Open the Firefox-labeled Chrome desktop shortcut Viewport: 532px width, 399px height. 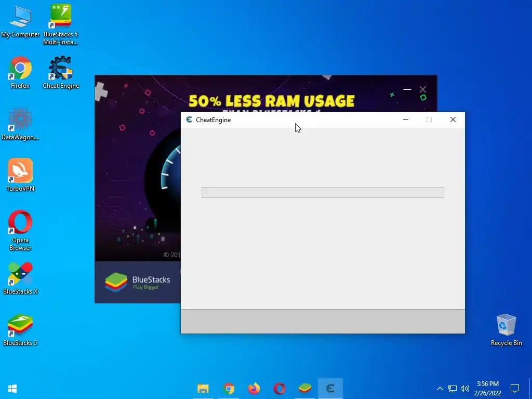point(20,72)
